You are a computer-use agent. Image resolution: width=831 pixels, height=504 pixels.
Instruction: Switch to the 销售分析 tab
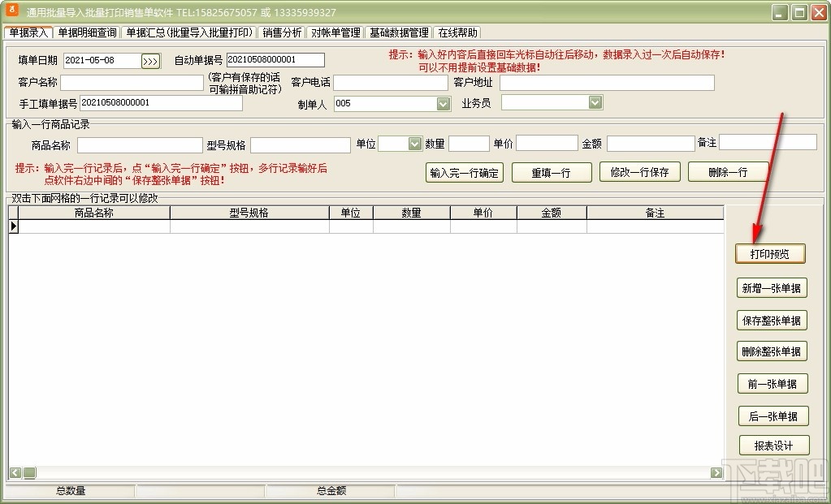[282, 32]
